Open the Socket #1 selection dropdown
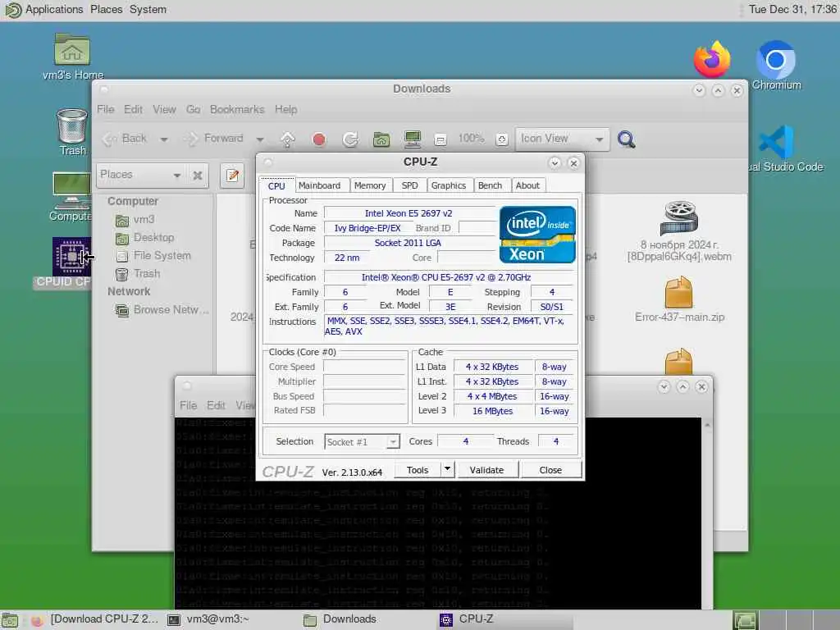The height and width of the screenshot is (630, 840). tap(362, 442)
